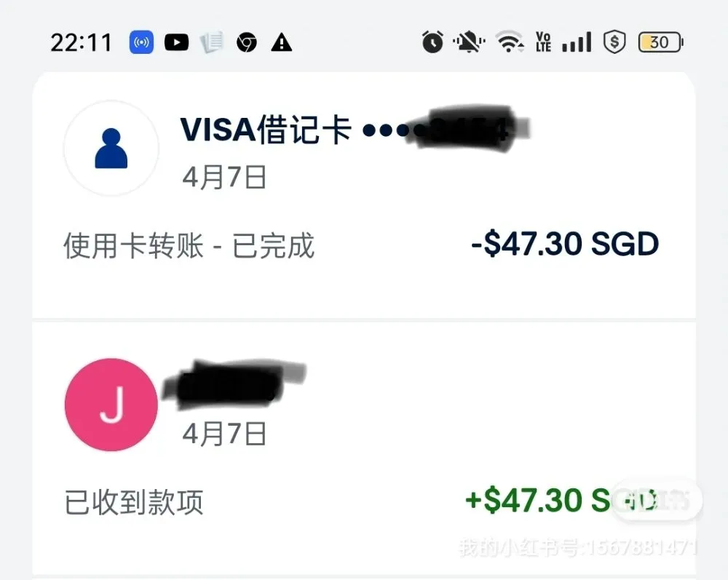
Task: Tap the blue person avatar icon
Action: [111, 148]
